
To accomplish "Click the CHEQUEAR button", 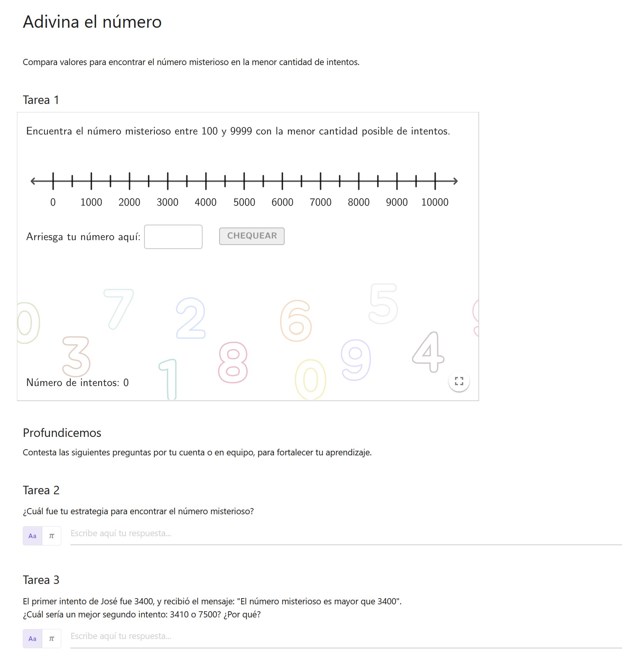I will (252, 236).
